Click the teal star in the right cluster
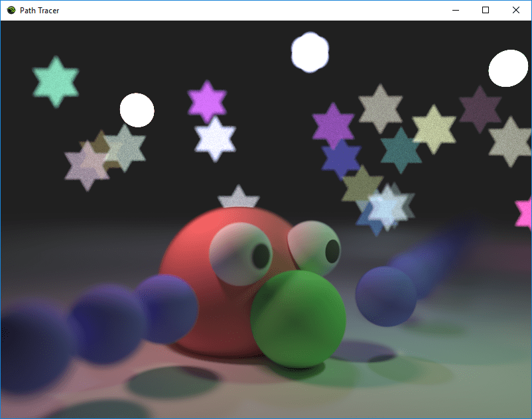 401,150
